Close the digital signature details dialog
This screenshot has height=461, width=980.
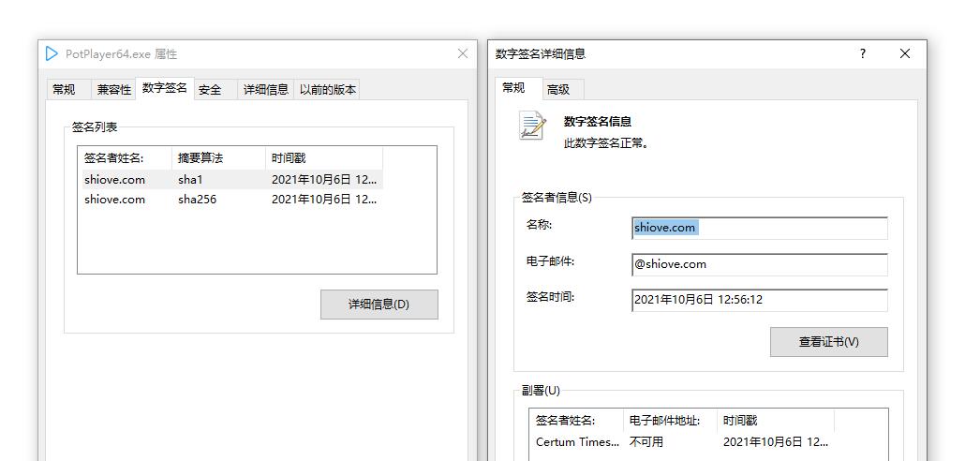(904, 53)
